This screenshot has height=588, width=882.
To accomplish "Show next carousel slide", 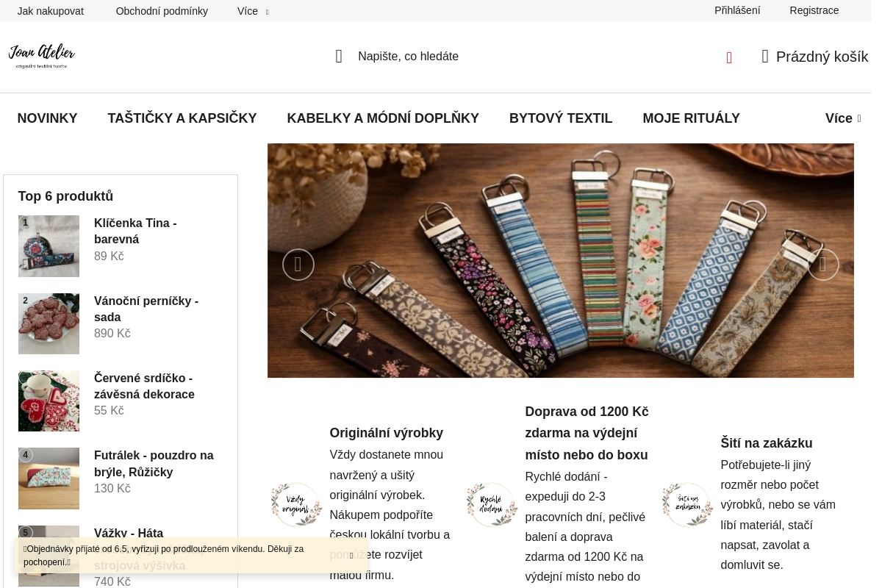I will [823, 265].
